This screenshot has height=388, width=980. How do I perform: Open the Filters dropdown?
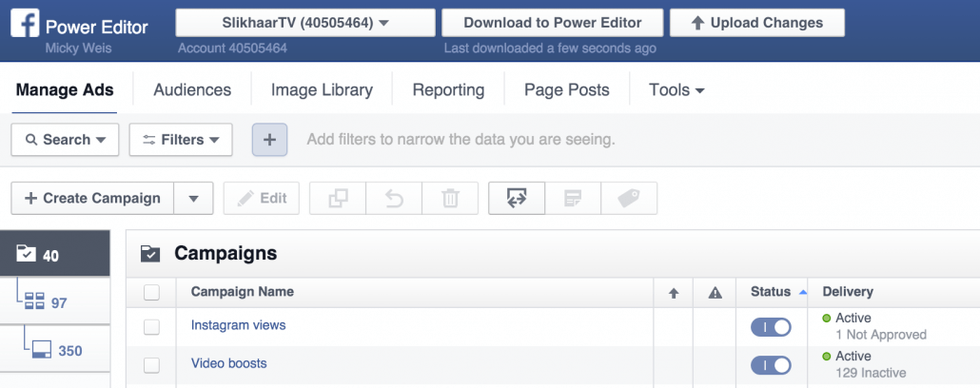click(x=181, y=140)
